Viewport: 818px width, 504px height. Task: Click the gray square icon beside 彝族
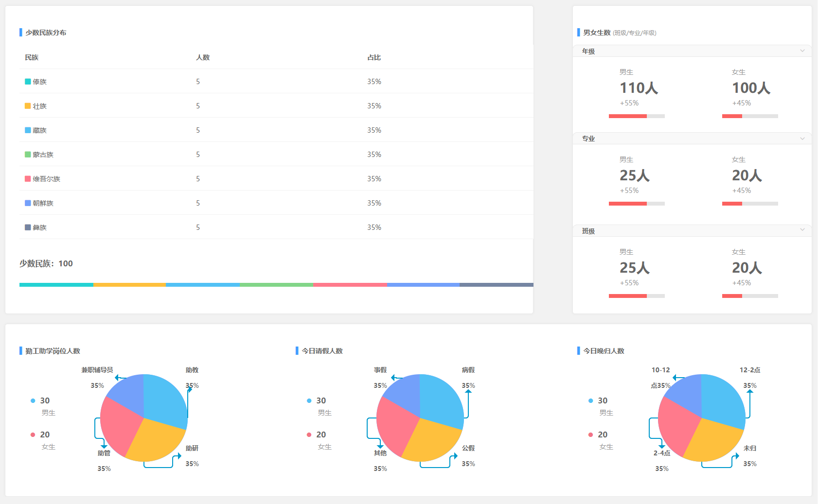click(28, 227)
